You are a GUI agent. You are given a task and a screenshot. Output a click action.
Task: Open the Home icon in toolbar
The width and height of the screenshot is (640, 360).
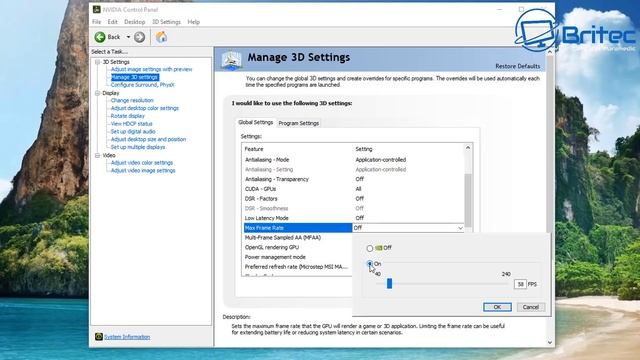162,37
